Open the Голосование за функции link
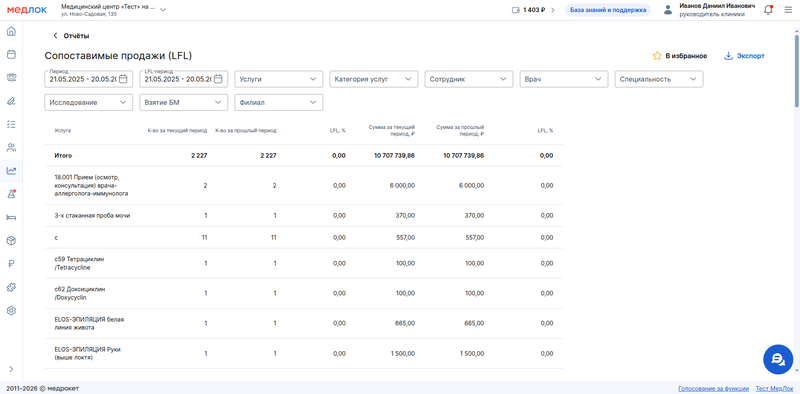Viewport: 800px width, 394px height. 713,388
